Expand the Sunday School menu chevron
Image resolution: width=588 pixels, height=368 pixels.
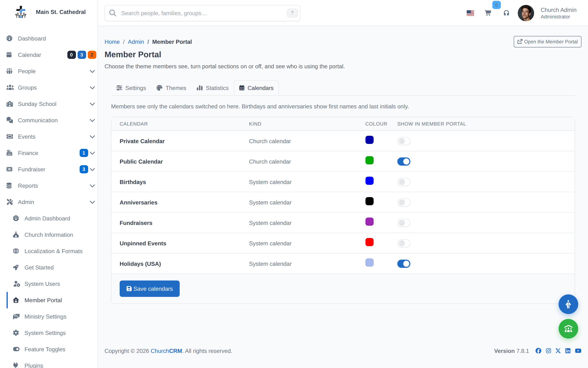[92, 104]
